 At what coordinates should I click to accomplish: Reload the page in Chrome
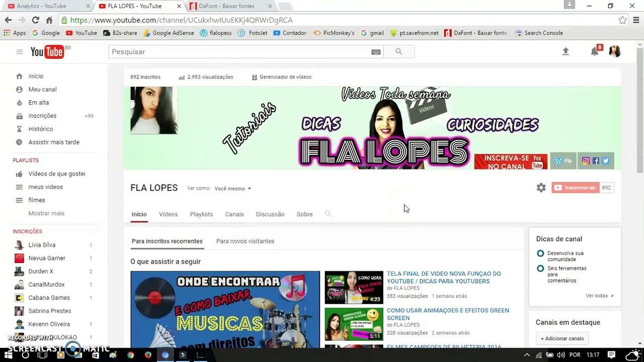click(35, 20)
